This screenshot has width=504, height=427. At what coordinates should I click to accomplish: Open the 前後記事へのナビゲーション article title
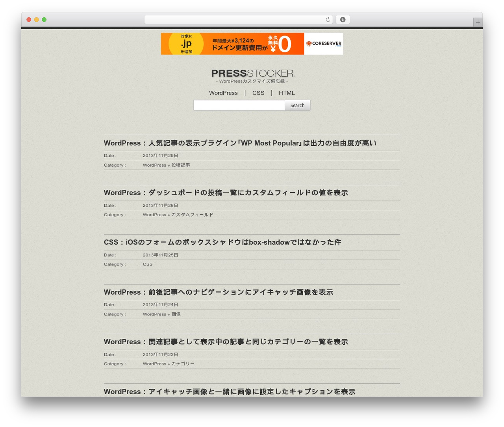tap(219, 292)
